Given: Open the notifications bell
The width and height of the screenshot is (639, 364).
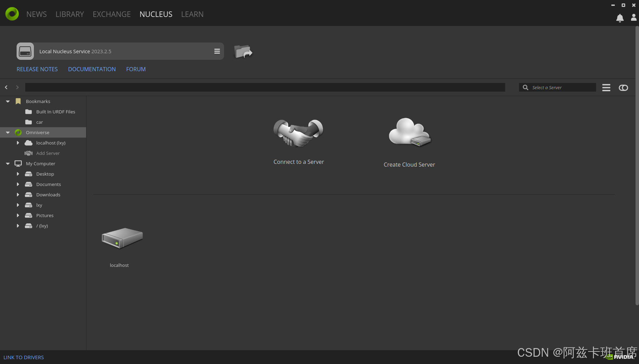Looking at the screenshot, I should click(620, 18).
